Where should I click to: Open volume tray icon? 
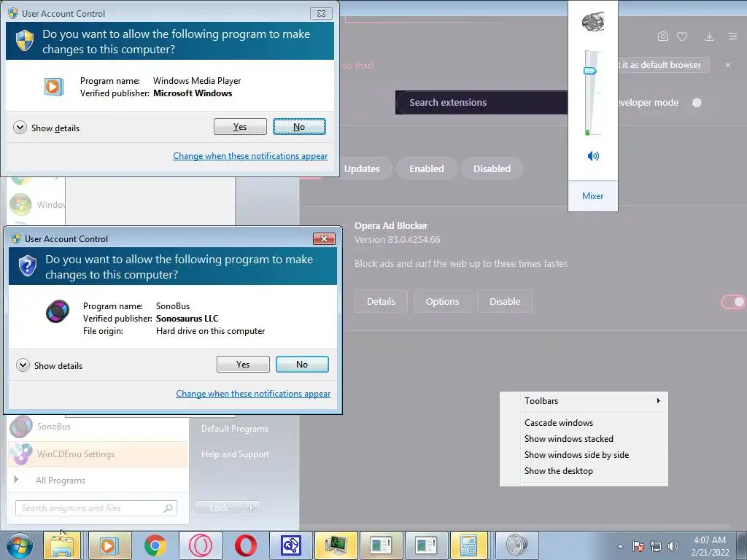(x=673, y=546)
